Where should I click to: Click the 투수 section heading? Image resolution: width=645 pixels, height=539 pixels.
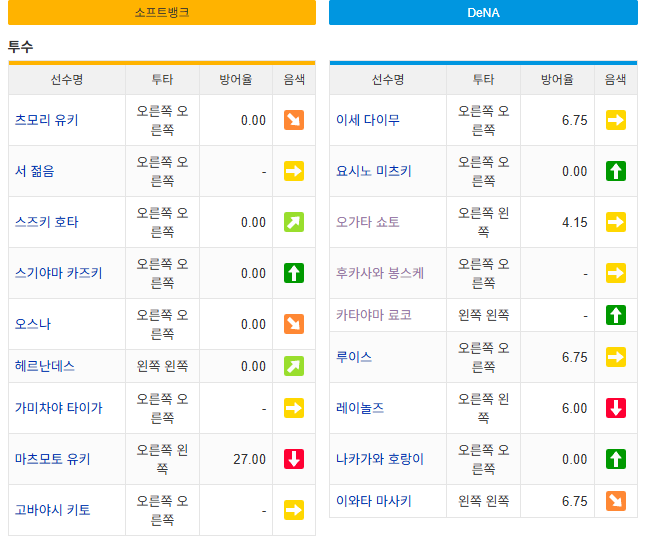[x=21, y=46]
